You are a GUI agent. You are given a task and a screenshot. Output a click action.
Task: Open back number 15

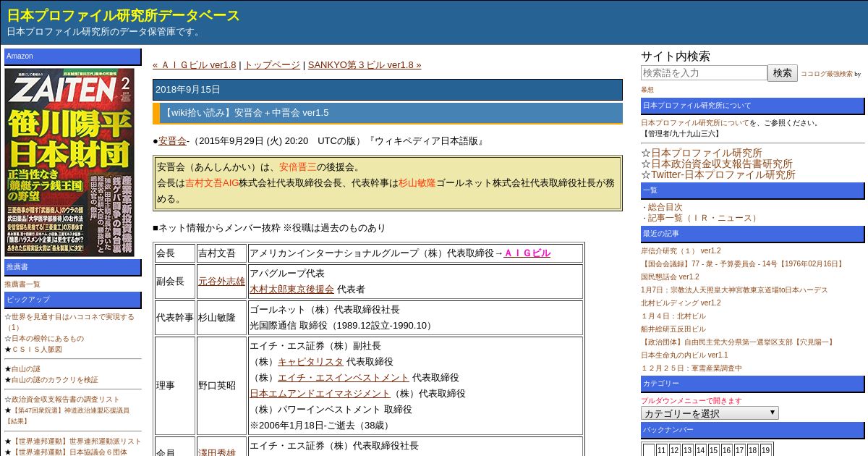[x=713, y=450]
